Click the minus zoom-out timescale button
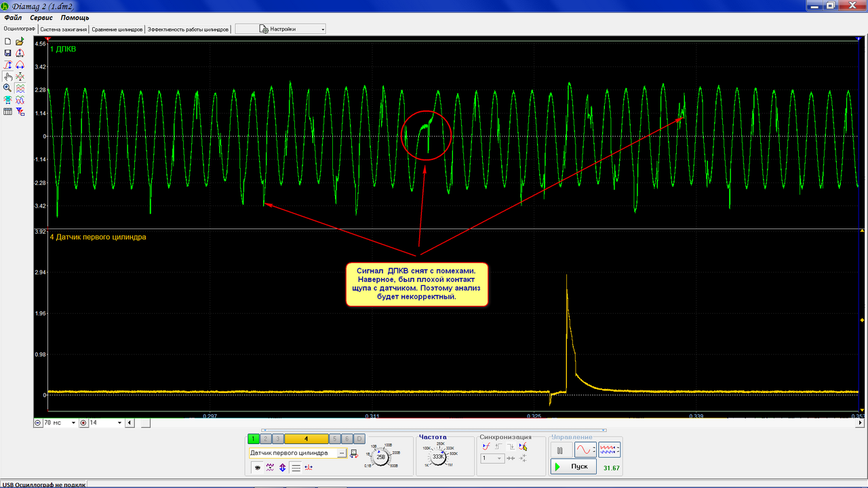Image resolution: width=868 pixels, height=488 pixels. pyautogui.click(x=38, y=422)
